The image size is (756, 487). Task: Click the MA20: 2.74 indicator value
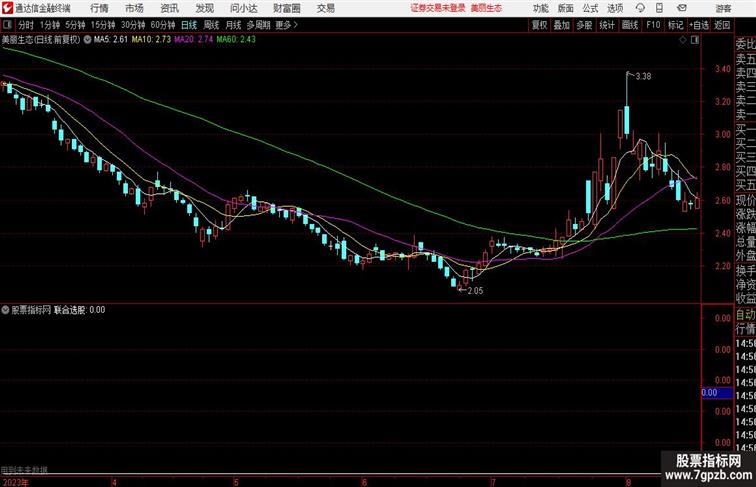[193, 40]
